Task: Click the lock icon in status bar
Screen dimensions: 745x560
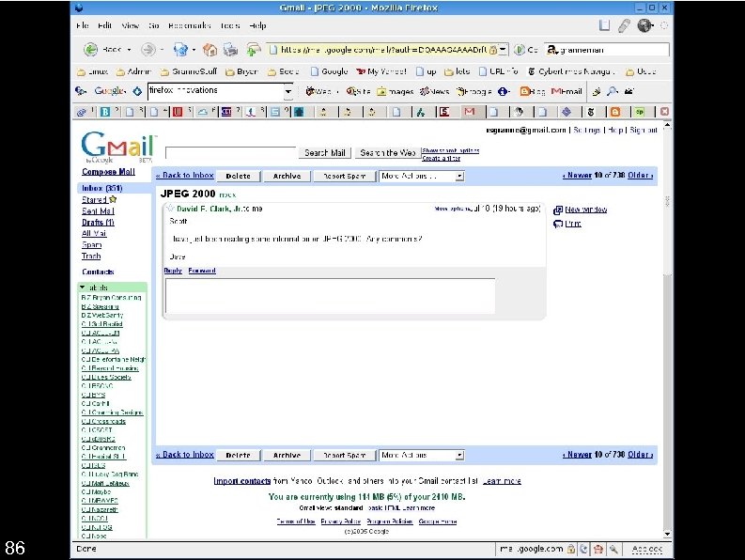Action: coord(570,549)
